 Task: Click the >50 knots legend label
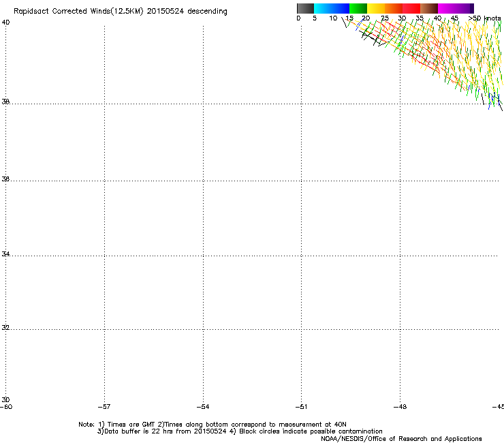484,18
